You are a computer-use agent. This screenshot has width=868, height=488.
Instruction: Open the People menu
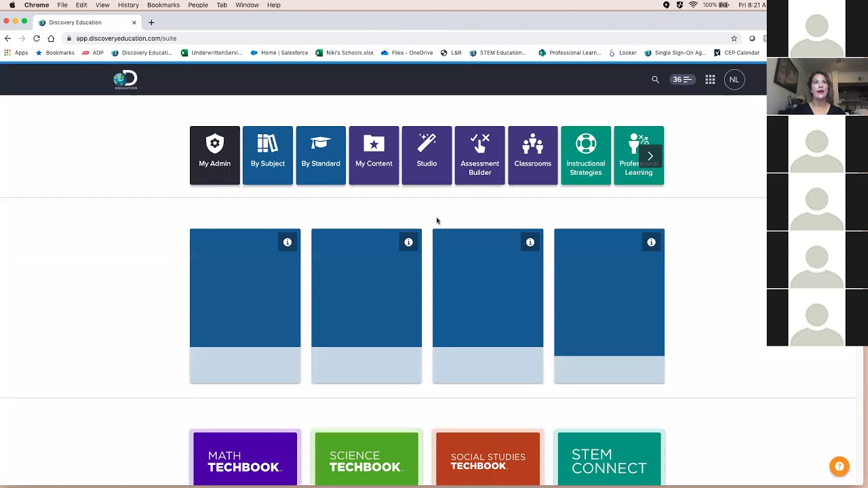coord(198,5)
